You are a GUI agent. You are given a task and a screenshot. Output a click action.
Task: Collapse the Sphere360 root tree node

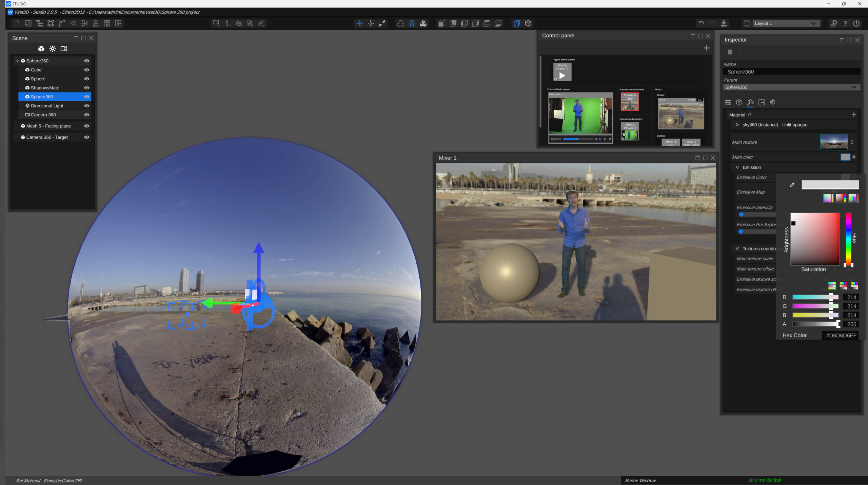pos(17,61)
